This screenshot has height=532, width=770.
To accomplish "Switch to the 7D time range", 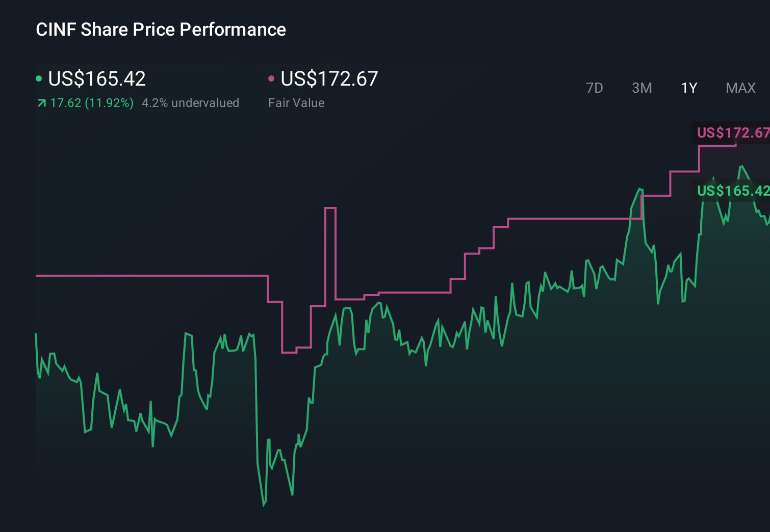I will pyautogui.click(x=595, y=88).
